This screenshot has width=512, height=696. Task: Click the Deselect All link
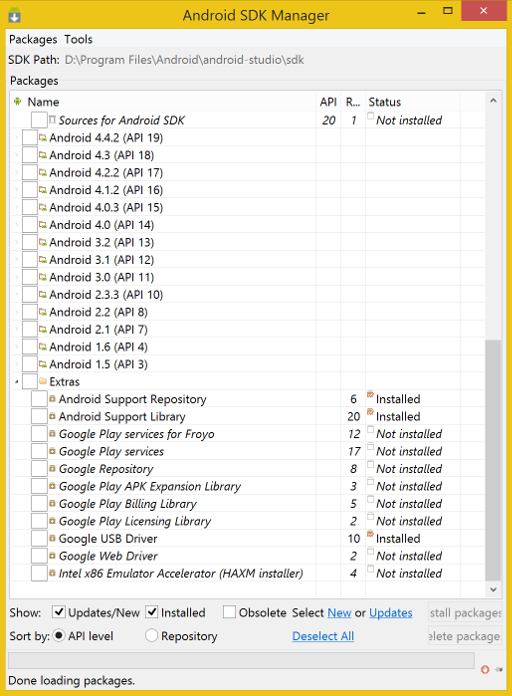point(323,636)
